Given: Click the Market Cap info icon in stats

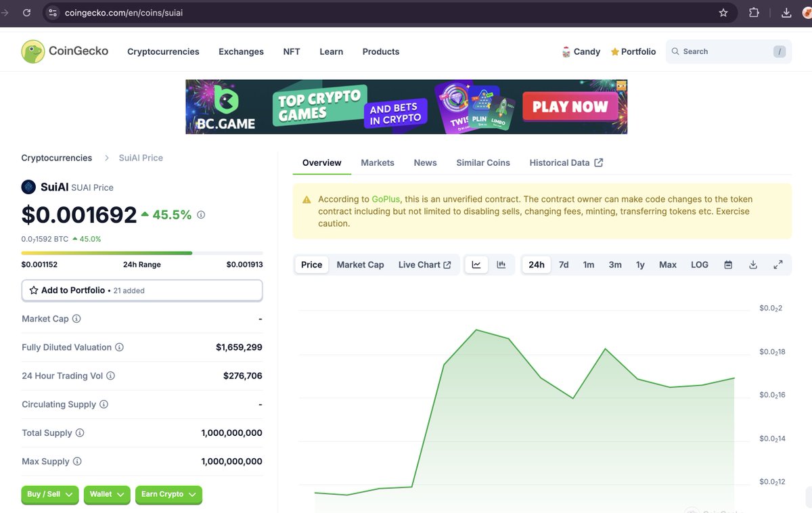Looking at the screenshot, I should click(76, 319).
